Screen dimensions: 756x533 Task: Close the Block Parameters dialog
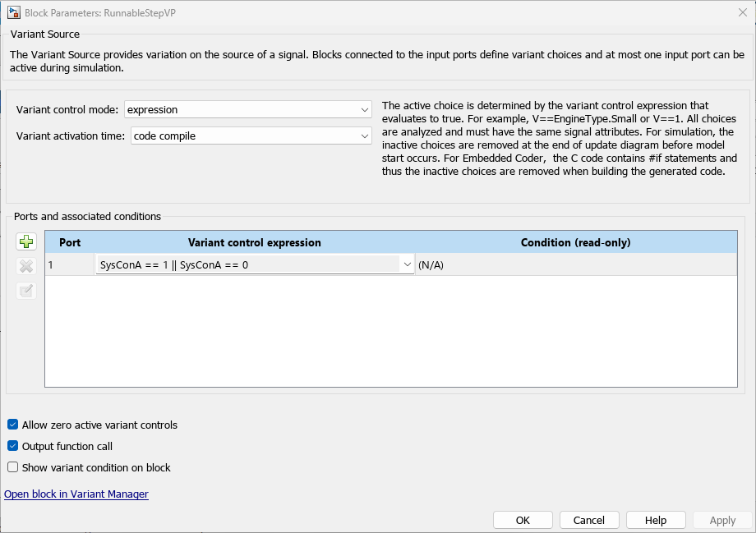click(743, 12)
